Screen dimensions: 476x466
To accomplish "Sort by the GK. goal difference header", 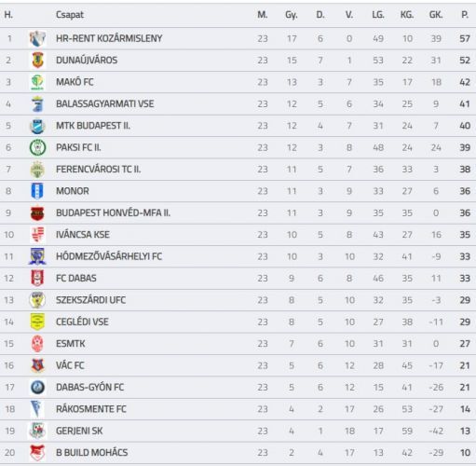I will click(436, 15).
